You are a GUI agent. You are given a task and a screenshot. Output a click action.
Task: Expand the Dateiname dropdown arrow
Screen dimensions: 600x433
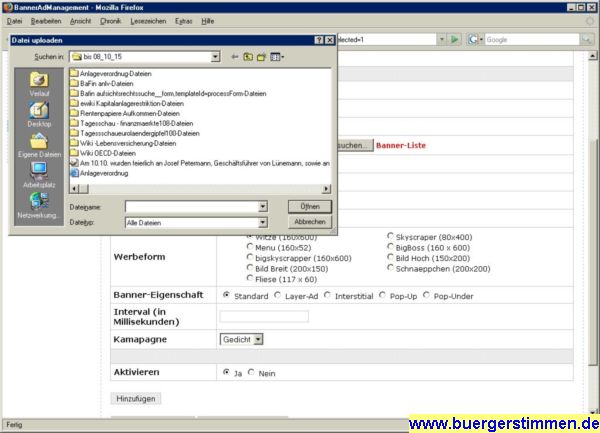[262, 207]
